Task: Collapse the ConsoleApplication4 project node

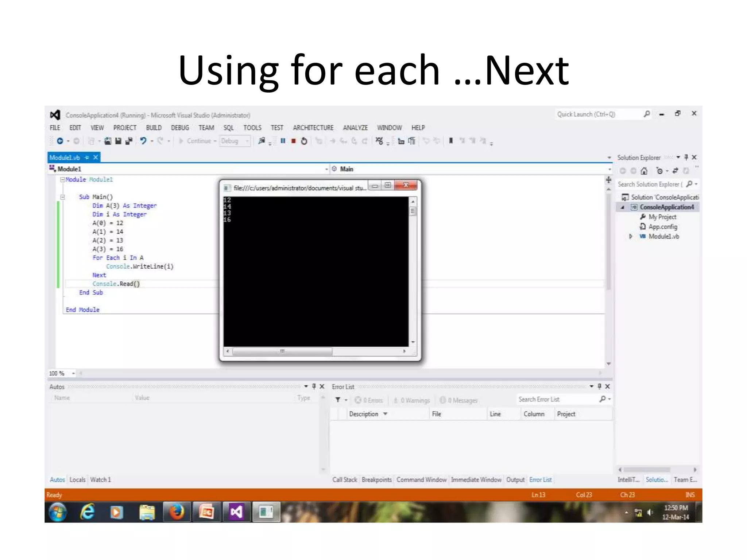Action: [x=623, y=207]
